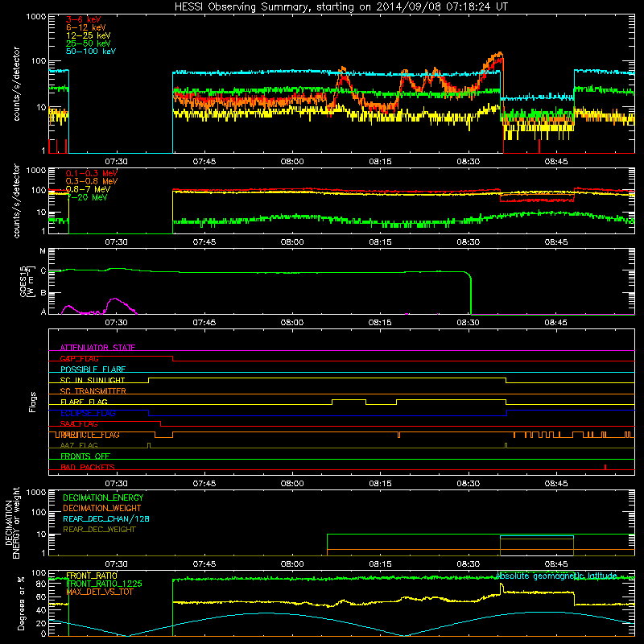Click the FRONT_RATIO legend entry
The image size is (644, 644).
click(92, 576)
